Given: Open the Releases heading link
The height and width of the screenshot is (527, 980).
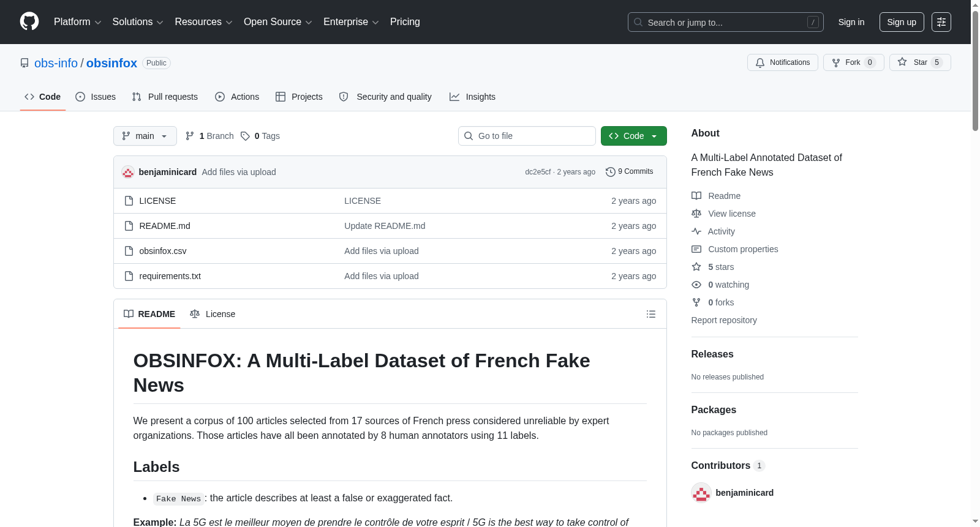Looking at the screenshot, I should pyautogui.click(x=712, y=354).
